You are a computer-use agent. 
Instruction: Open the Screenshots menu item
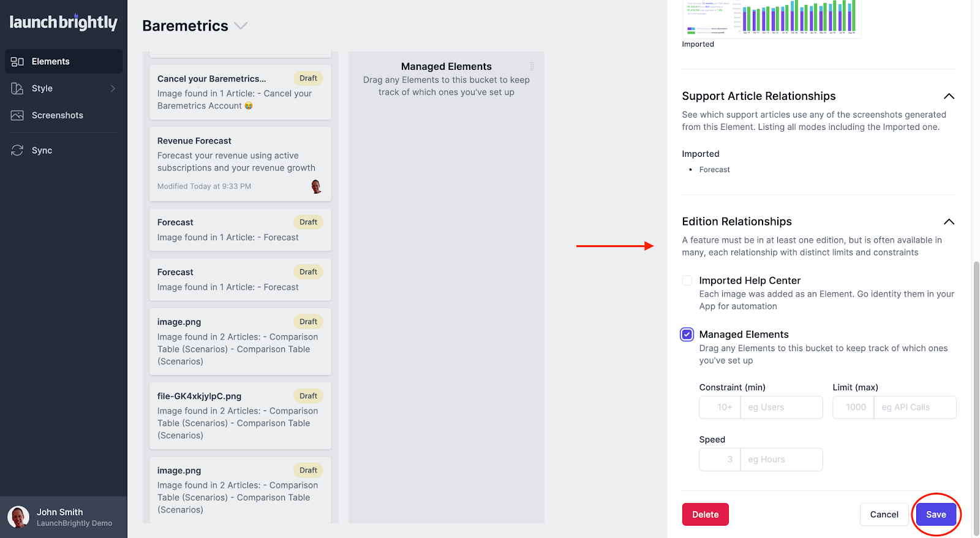click(x=58, y=115)
